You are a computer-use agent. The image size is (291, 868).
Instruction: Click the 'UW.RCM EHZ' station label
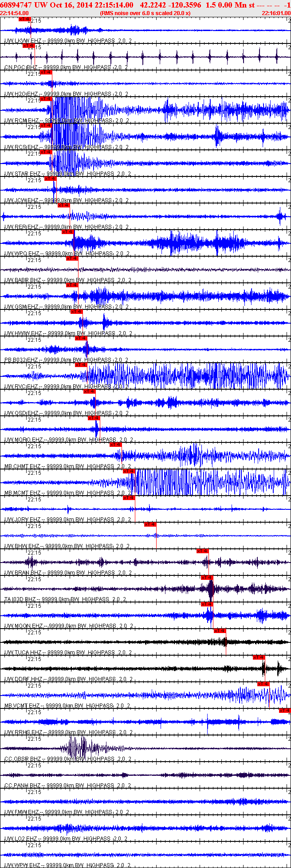pyautogui.click(x=22, y=121)
